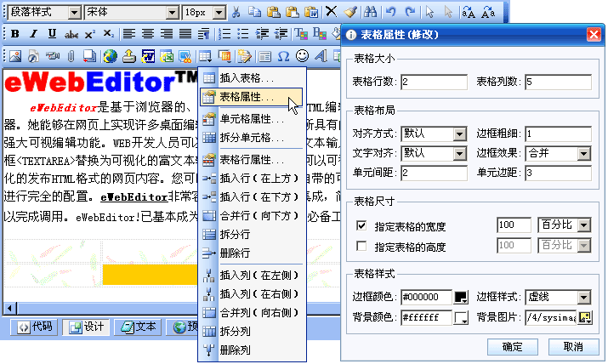
Task: Select 插入表格 menu item
Action: click(251, 78)
